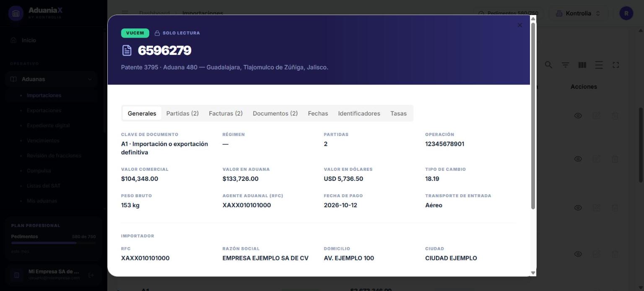The width and height of the screenshot is (644, 291).
Task: Open the table filter icon
Action: 566,65
